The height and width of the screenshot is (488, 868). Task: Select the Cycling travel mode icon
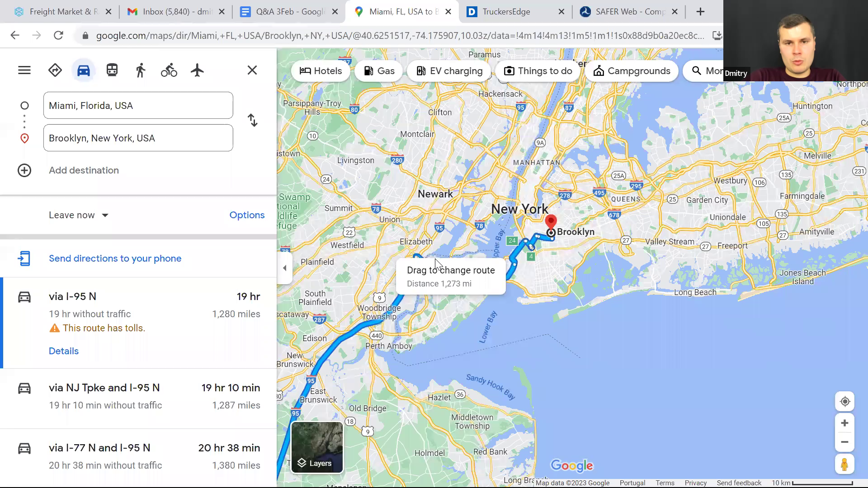[x=169, y=70]
